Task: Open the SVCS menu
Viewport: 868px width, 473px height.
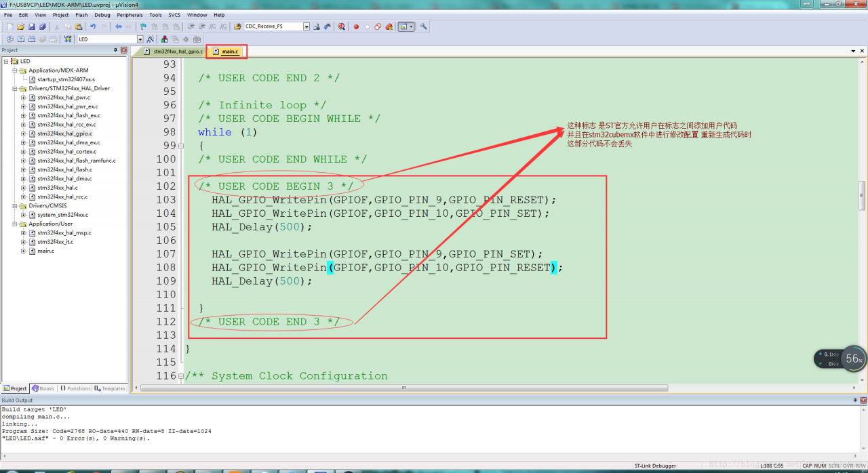Action: click(x=174, y=14)
